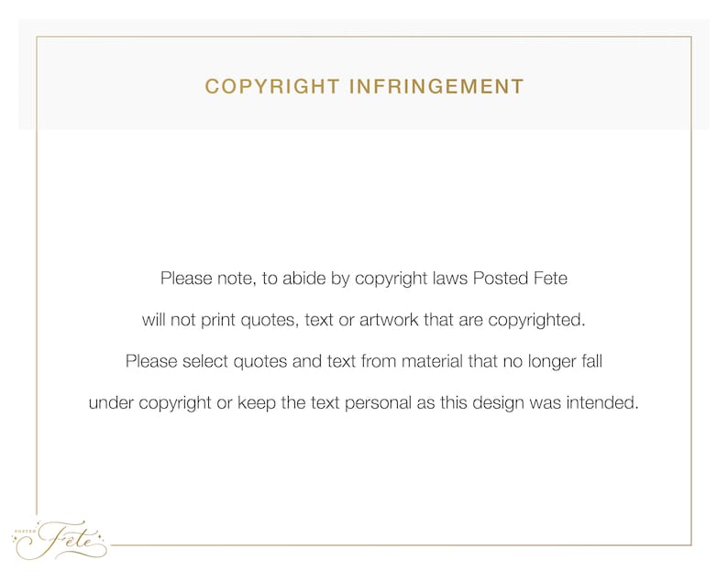Click the words 'Posted Fete' in the first line

(x=520, y=278)
